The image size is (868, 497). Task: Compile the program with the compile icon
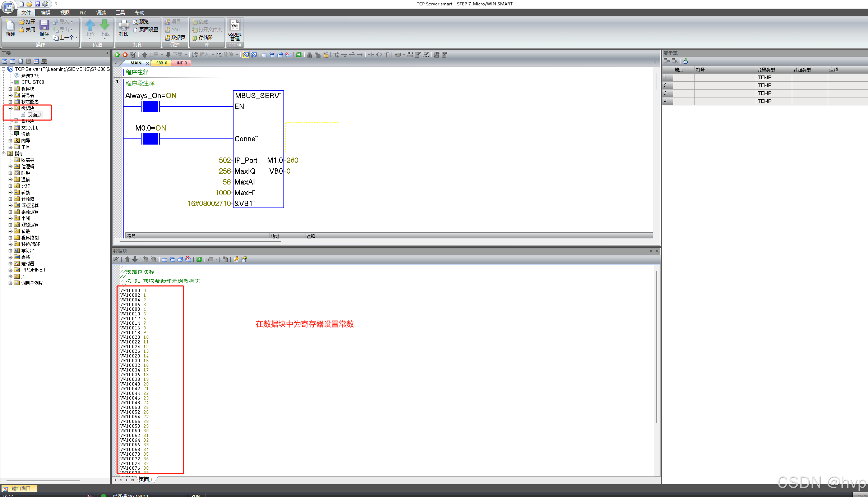[x=133, y=55]
